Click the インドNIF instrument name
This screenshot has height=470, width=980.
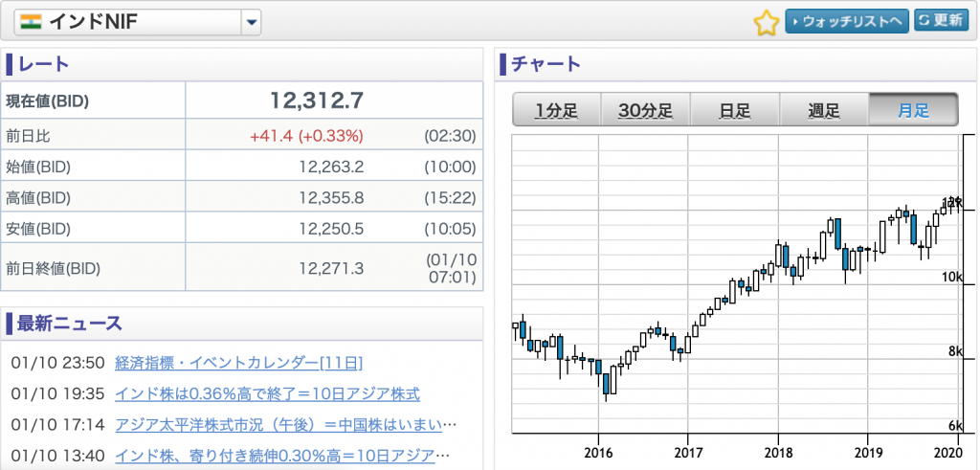click(x=93, y=23)
